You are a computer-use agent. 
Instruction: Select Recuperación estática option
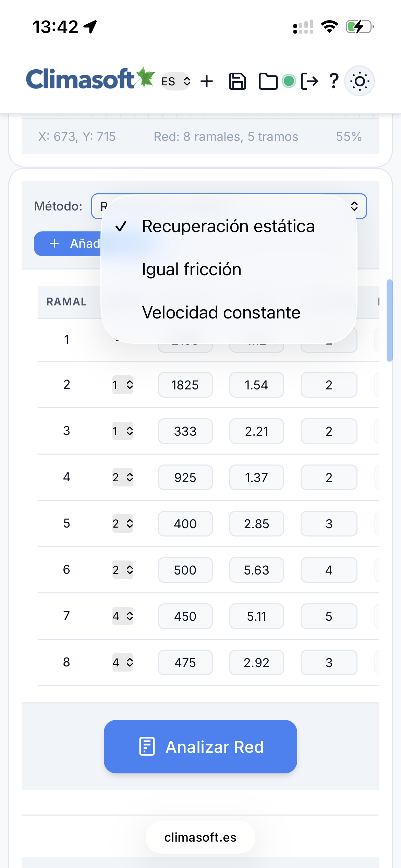228,226
